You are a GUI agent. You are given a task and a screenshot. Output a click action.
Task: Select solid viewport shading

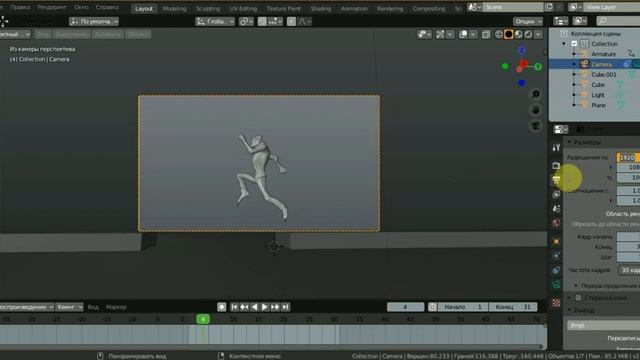pyautogui.click(x=509, y=34)
